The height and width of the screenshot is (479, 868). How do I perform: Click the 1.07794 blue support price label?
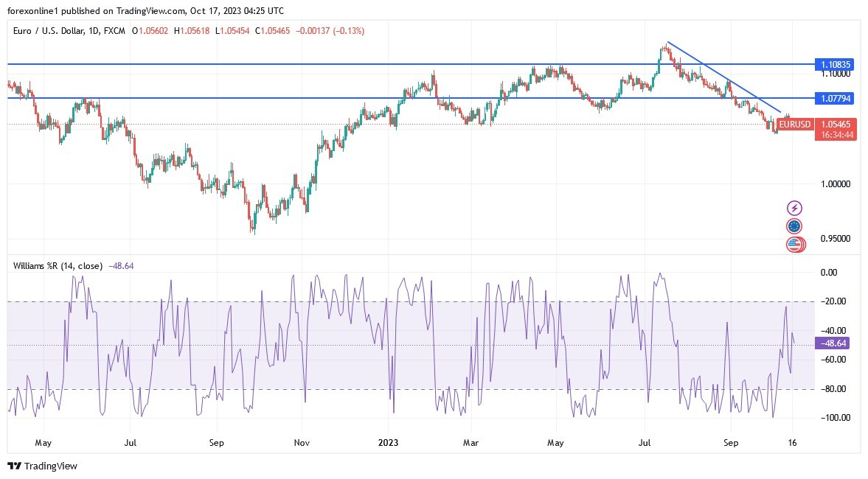pos(836,98)
